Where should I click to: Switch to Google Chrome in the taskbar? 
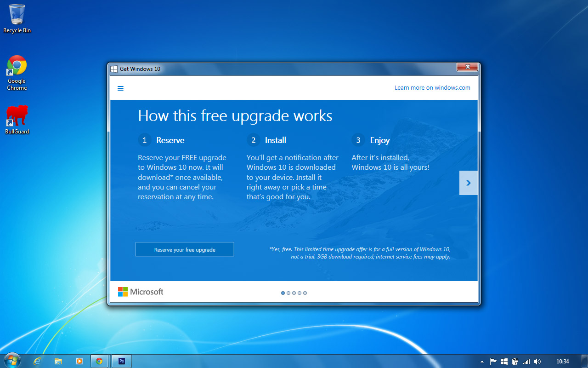[100, 361]
